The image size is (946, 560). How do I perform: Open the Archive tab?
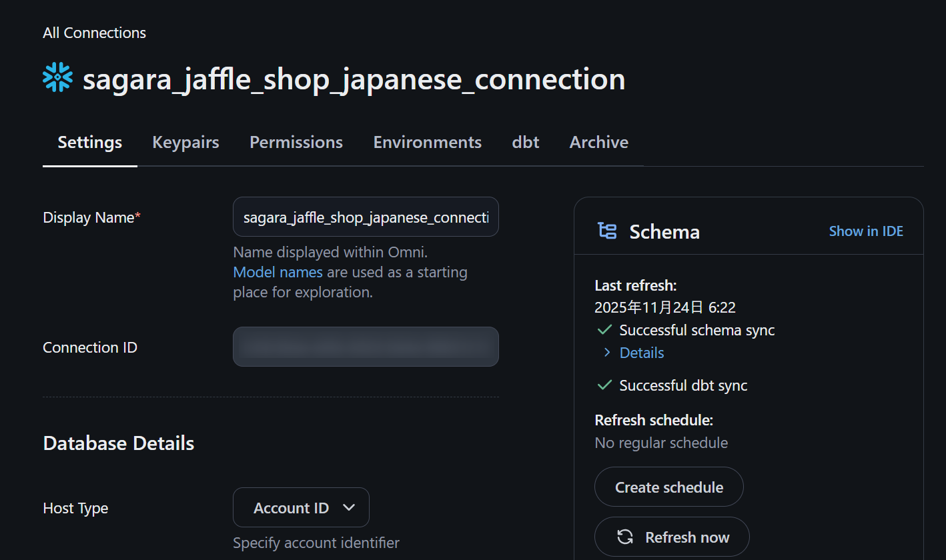598,142
